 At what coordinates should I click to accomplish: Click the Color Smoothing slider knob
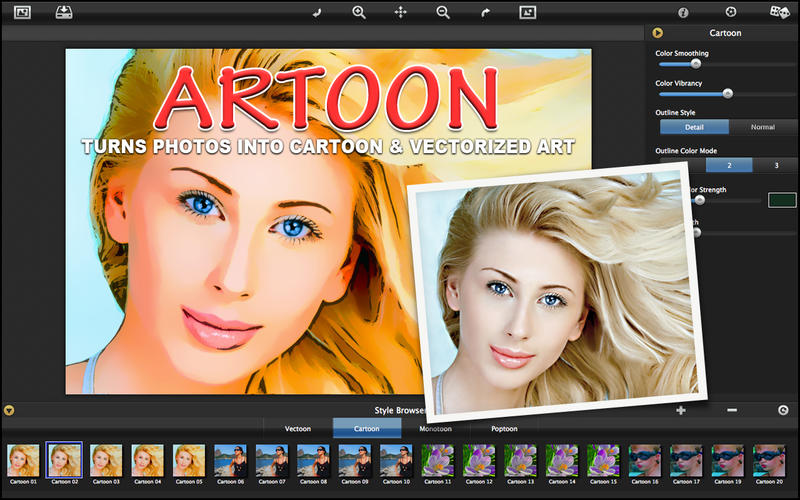coord(695,64)
